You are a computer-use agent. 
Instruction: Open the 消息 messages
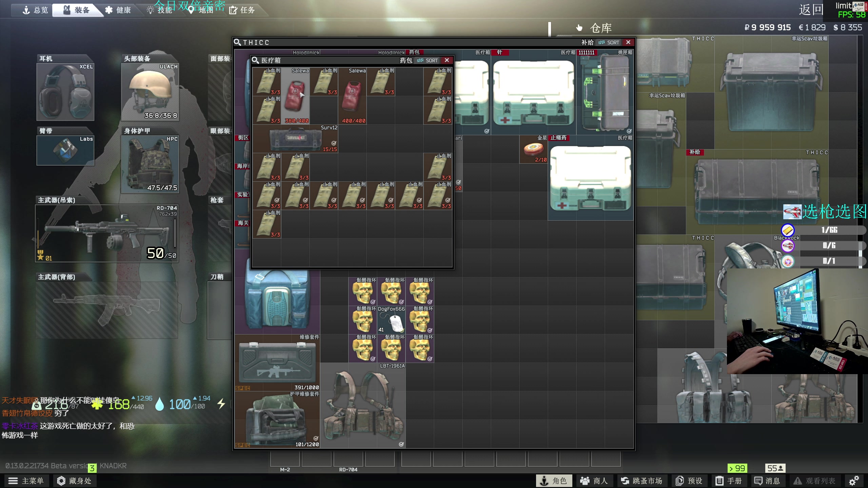pyautogui.click(x=767, y=481)
